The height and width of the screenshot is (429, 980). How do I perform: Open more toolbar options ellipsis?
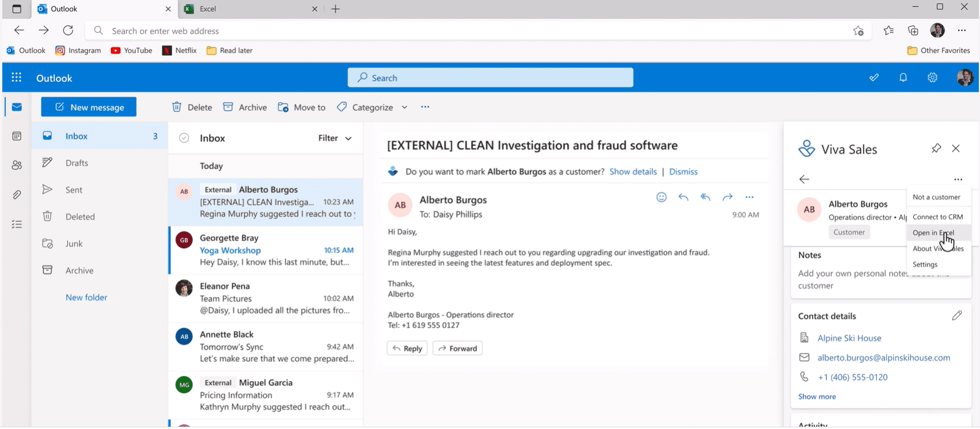coord(425,107)
